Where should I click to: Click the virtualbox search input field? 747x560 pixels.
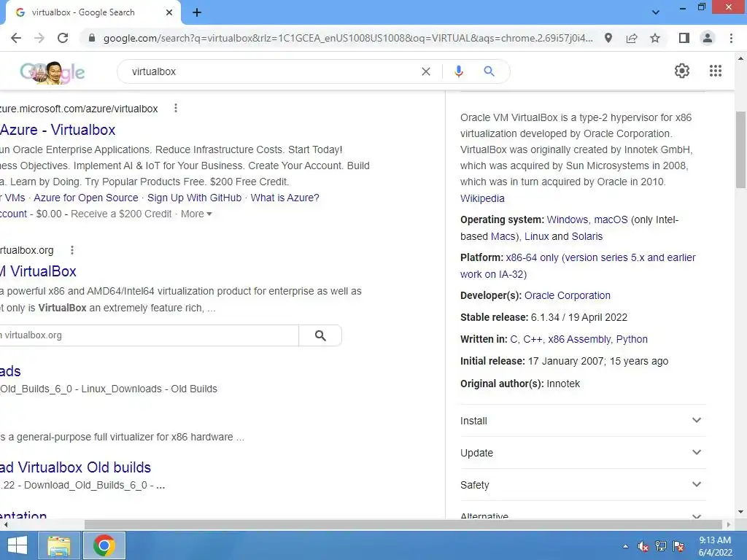tap(271, 71)
